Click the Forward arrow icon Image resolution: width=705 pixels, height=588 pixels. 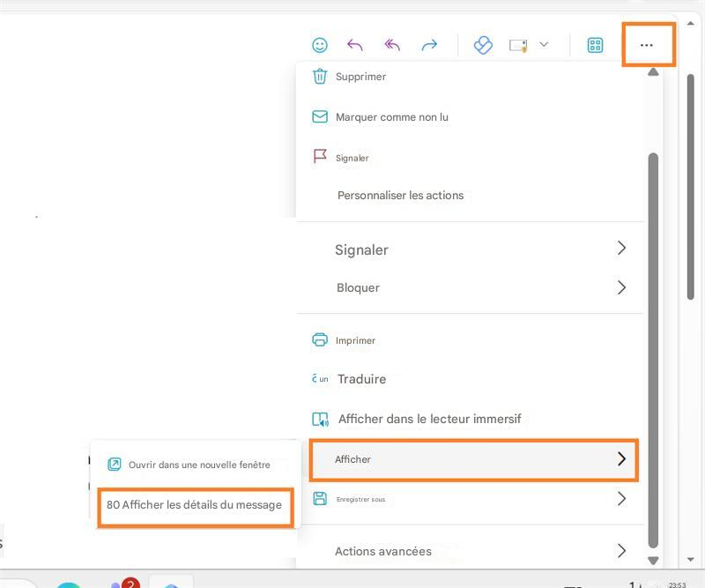429,45
